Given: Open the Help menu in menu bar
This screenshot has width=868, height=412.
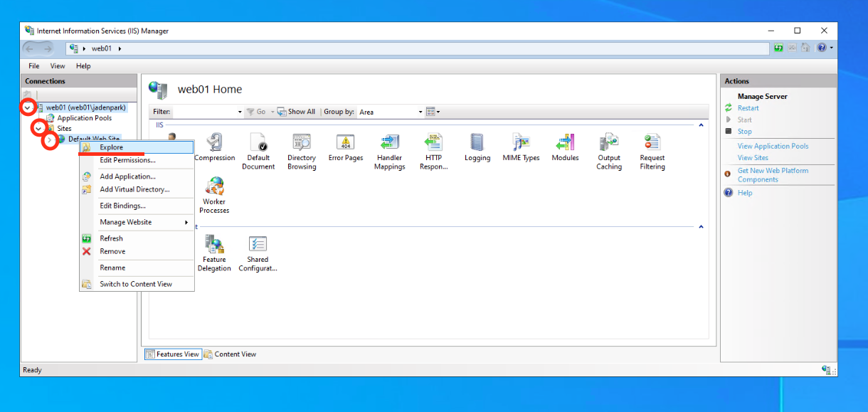Looking at the screenshot, I should [x=83, y=66].
